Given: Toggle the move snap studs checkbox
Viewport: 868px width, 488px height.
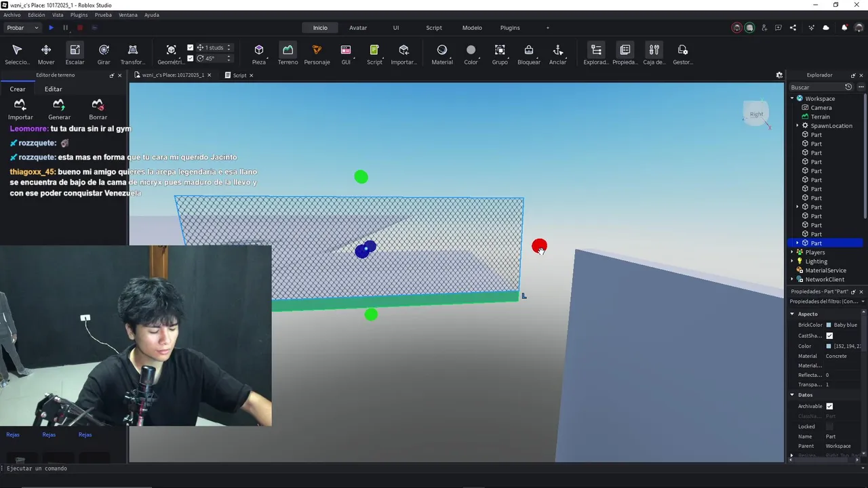Looking at the screenshot, I should tap(191, 47).
